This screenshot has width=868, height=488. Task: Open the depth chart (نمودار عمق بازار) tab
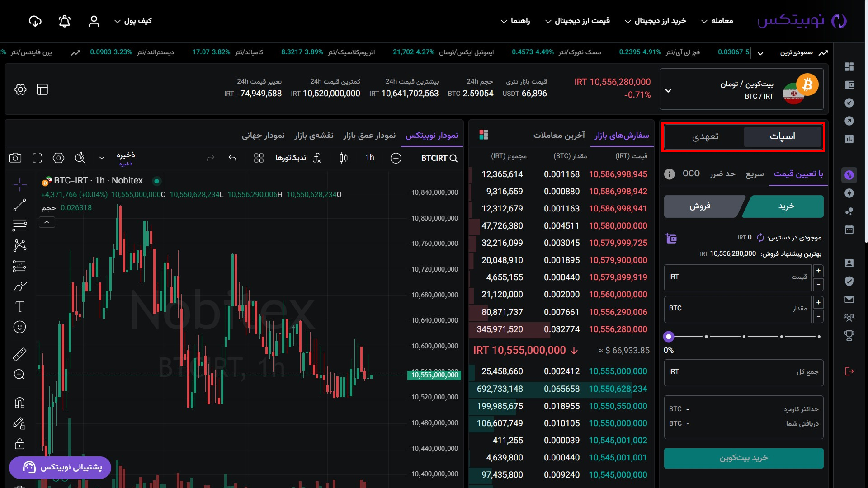369,135
